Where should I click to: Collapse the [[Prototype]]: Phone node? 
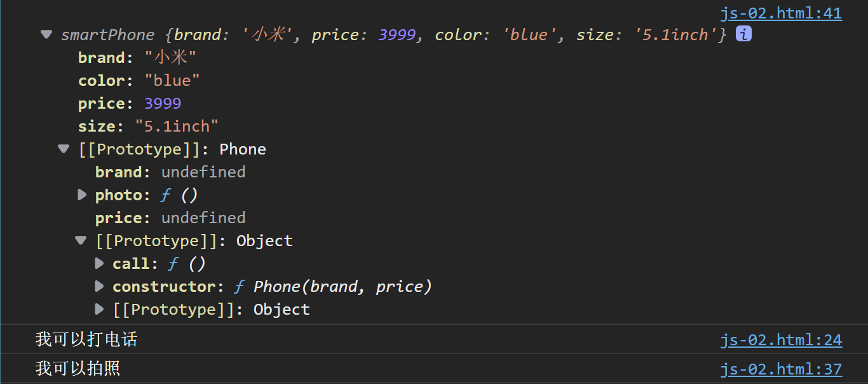point(64,149)
